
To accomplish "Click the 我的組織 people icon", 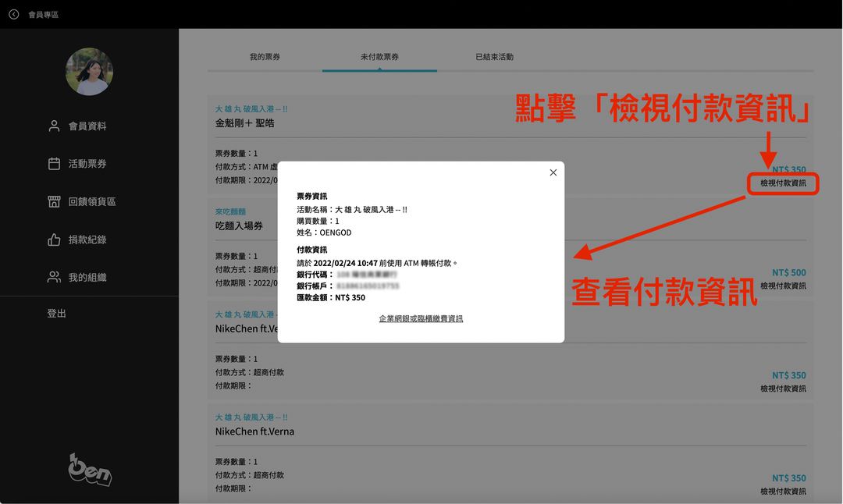I will [54, 277].
